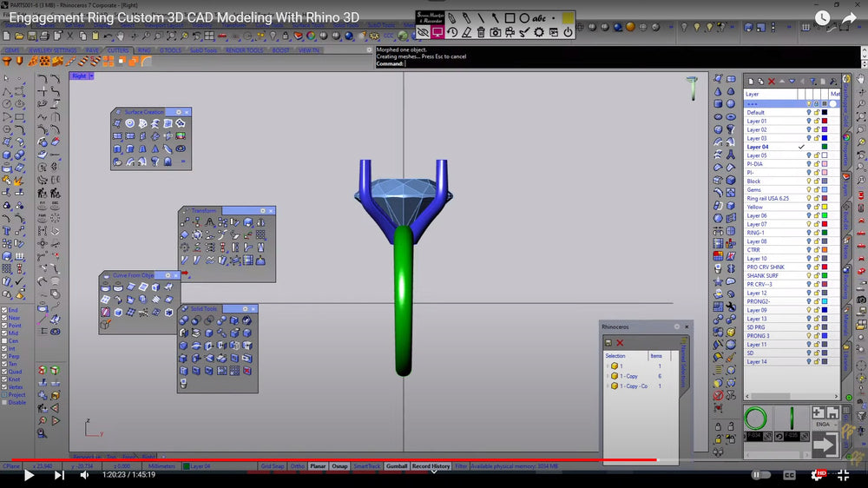This screenshot has height=488, width=868.
Task: Toggle the Point osnap checkbox
Action: (x=4, y=326)
